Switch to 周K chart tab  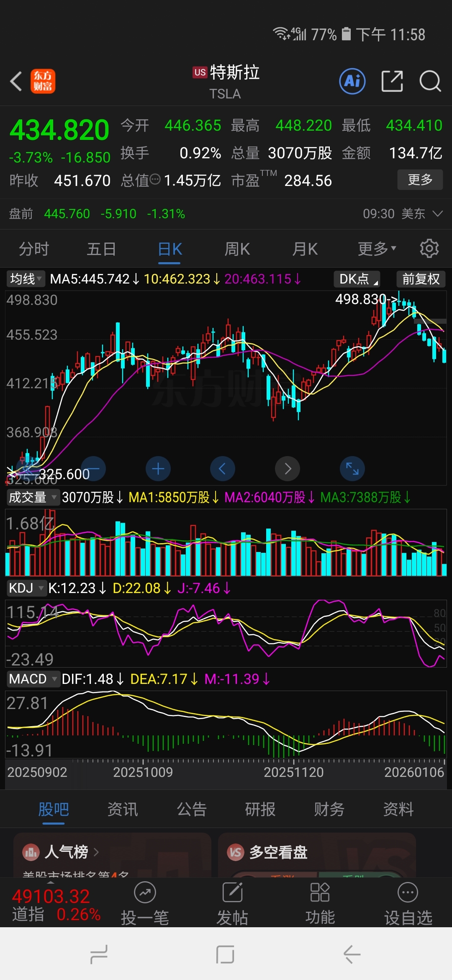(x=237, y=249)
